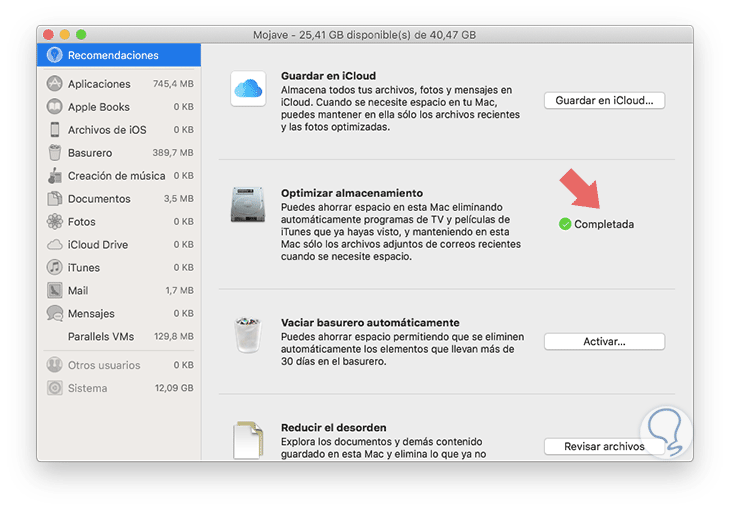730x510 pixels.
Task: Click the 389,7 MB size value
Action: [173, 153]
